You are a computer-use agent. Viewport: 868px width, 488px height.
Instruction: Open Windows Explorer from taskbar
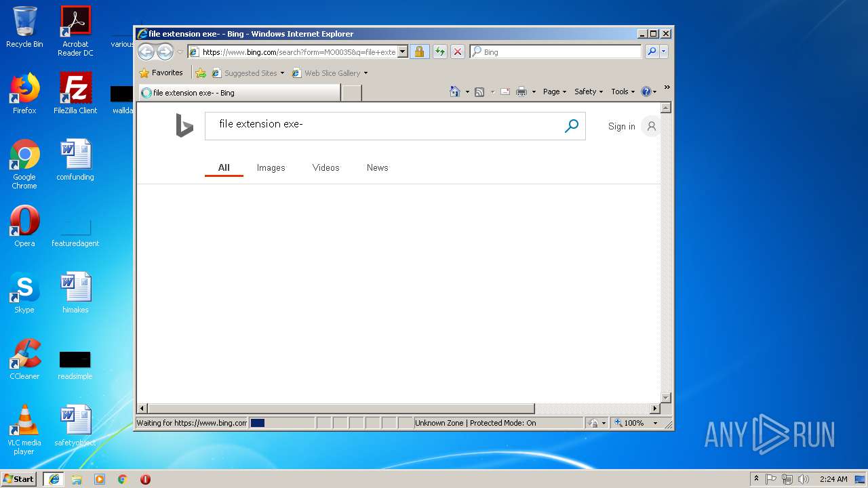coord(77,479)
